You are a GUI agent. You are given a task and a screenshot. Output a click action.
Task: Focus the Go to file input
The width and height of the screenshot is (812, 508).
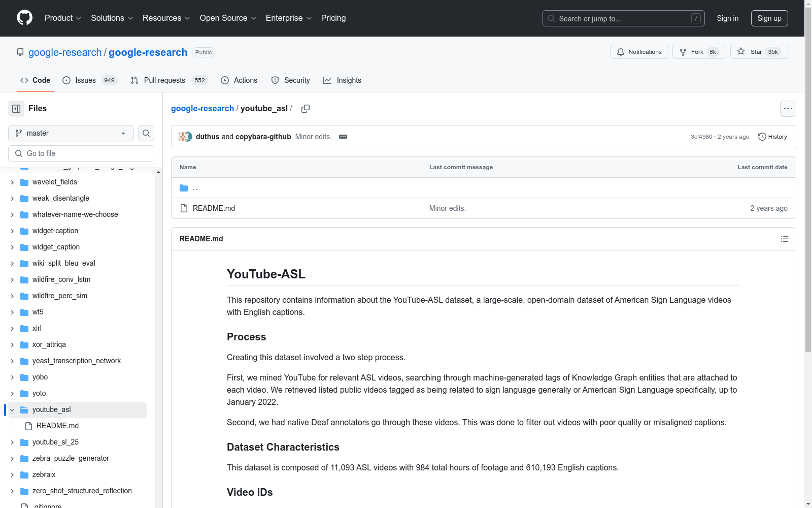coord(81,153)
